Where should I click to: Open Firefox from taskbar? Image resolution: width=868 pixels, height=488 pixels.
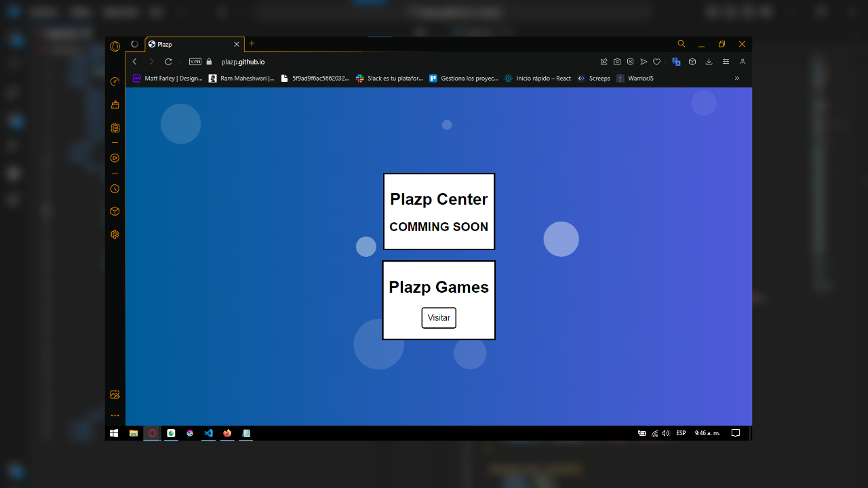[x=227, y=433]
